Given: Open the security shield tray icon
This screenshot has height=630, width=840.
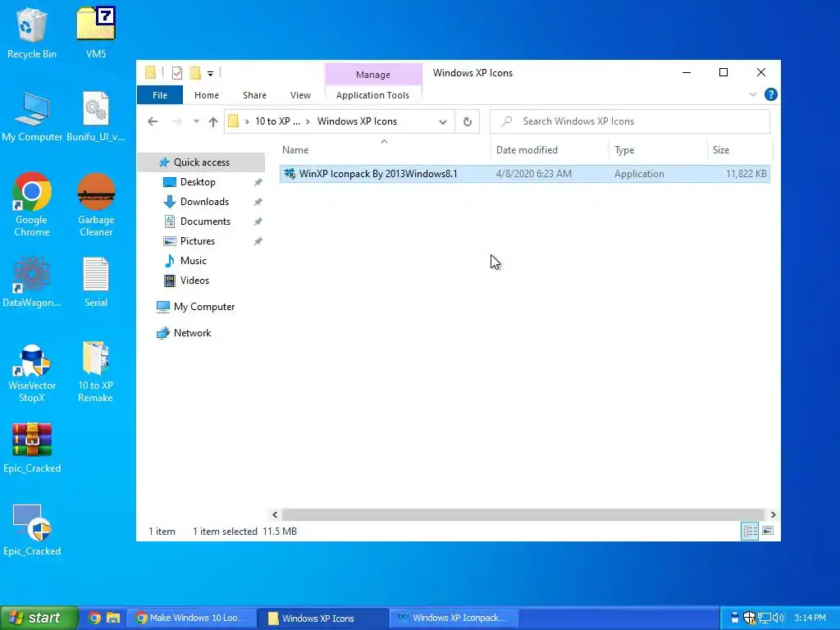Looking at the screenshot, I should tap(750, 618).
